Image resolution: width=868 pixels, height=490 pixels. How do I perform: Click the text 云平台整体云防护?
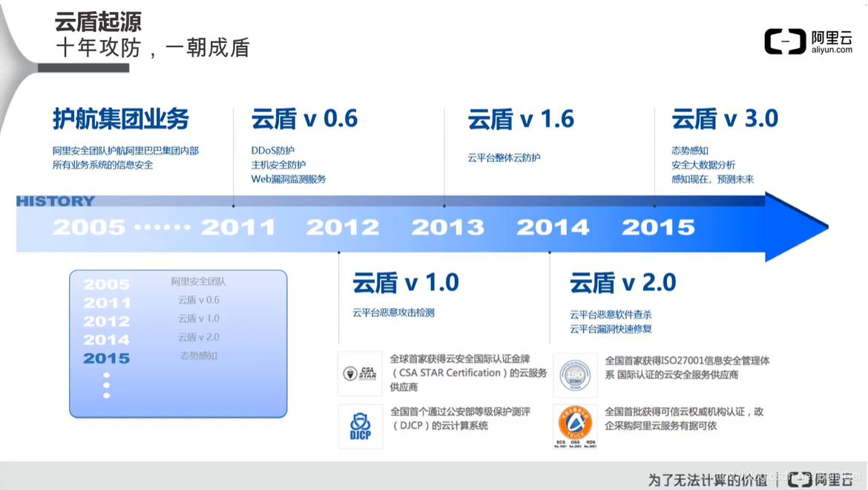click(x=504, y=158)
